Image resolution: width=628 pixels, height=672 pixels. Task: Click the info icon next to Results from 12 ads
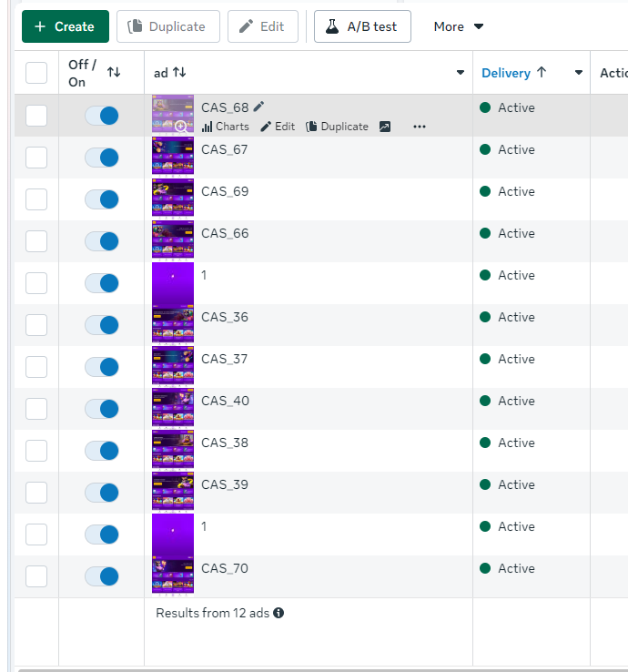point(279,613)
